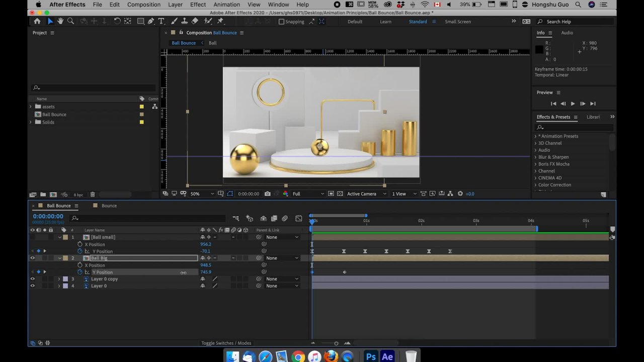
Task: Click Toggle Switches / Modes
Action: coord(226,343)
